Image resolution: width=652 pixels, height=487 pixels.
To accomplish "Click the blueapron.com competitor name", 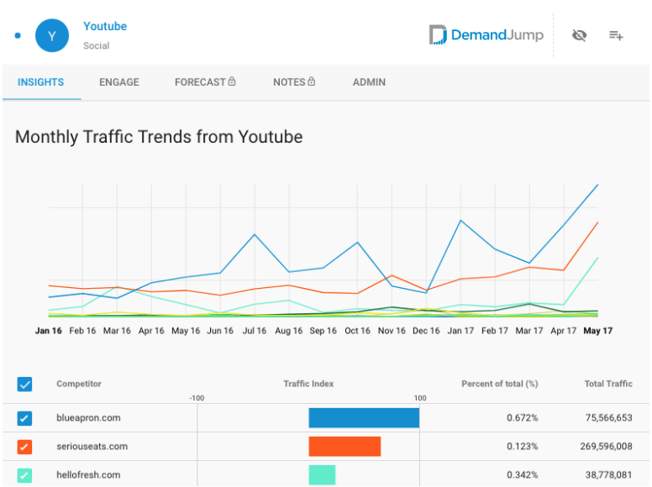I will 89,418.
